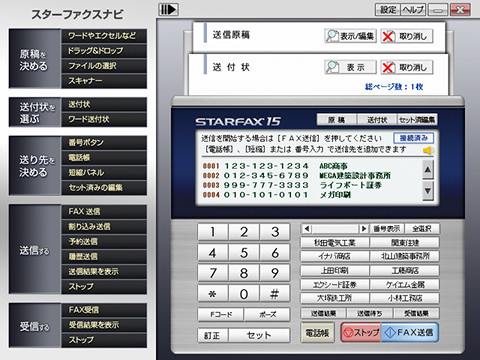This screenshot has height=360, width=480.
Task: Click the blue FAX送信 button
Action: (409, 332)
